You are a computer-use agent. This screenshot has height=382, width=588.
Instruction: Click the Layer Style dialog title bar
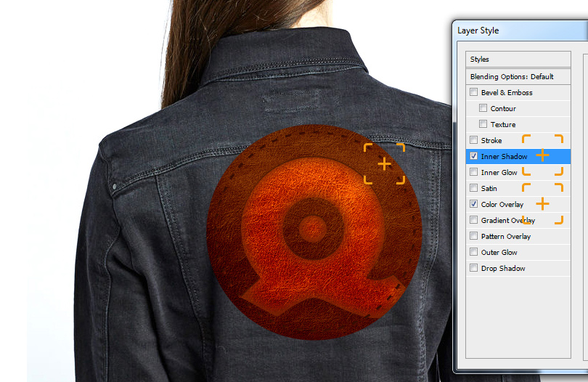click(521, 31)
